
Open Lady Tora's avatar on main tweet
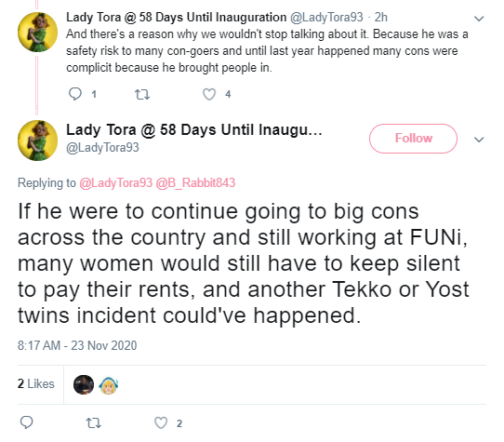pos(37,141)
